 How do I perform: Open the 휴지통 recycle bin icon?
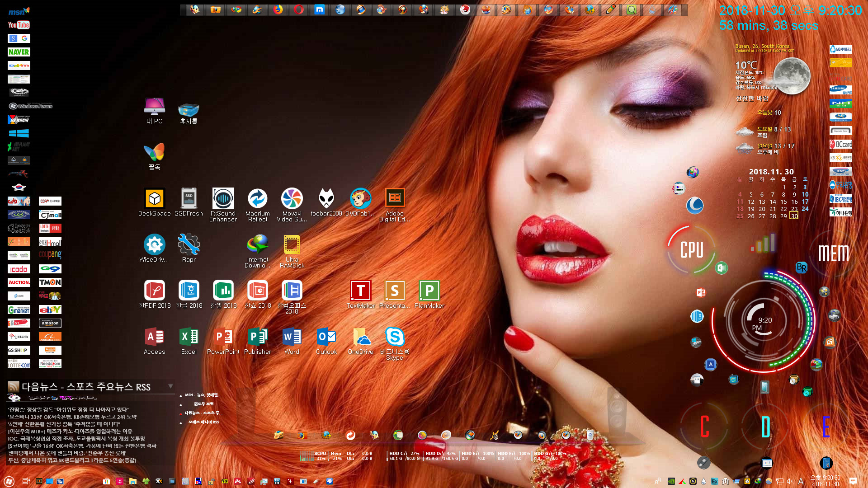click(189, 113)
